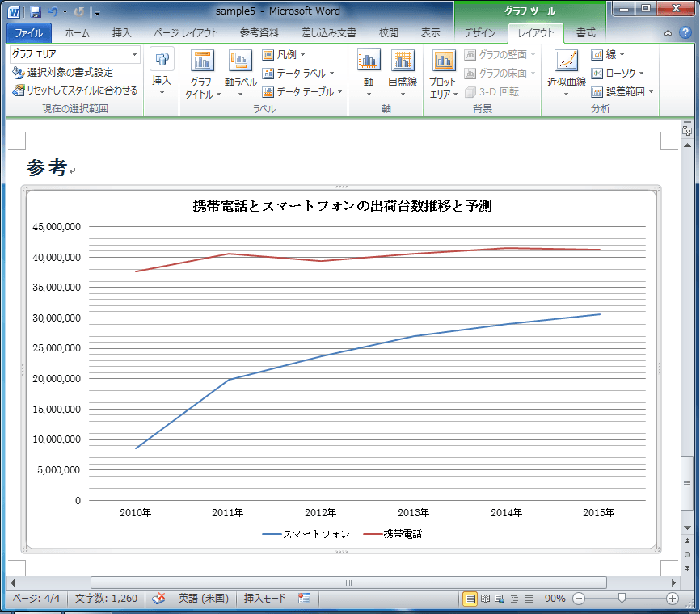The width and height of the screenshot is (700, 614).
Task: Click the Chart Title (グラフ タイトル) icon
Action: [202, 61]
